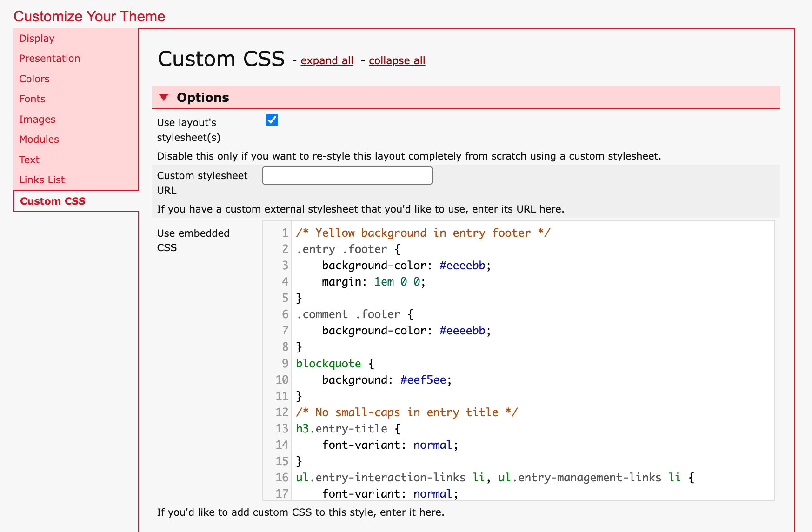812x532 pixels.
Task: Click the h3.entry-title selector in editor
Action: [341, 429]
